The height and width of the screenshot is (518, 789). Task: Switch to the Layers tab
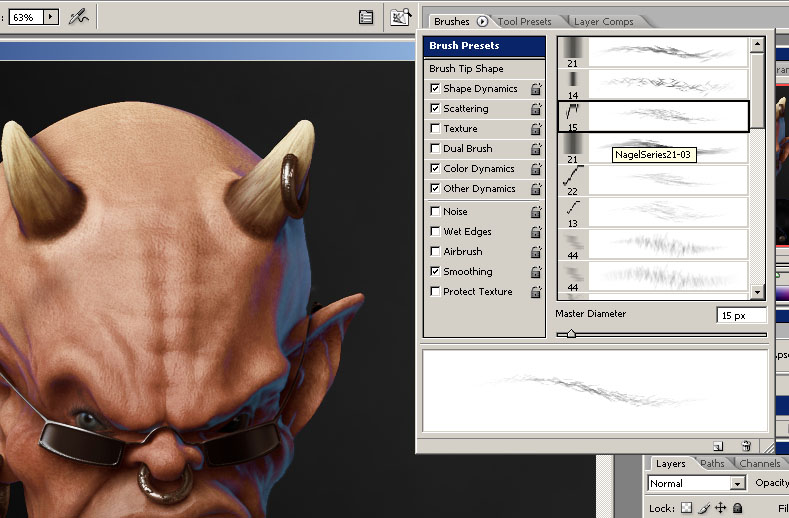[x=670, y=464]
